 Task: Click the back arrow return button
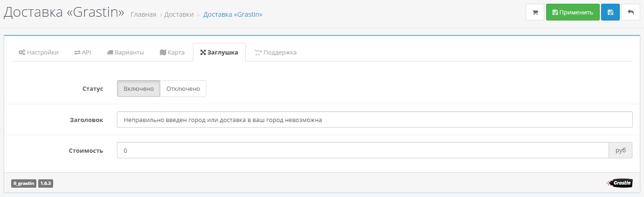631,13
